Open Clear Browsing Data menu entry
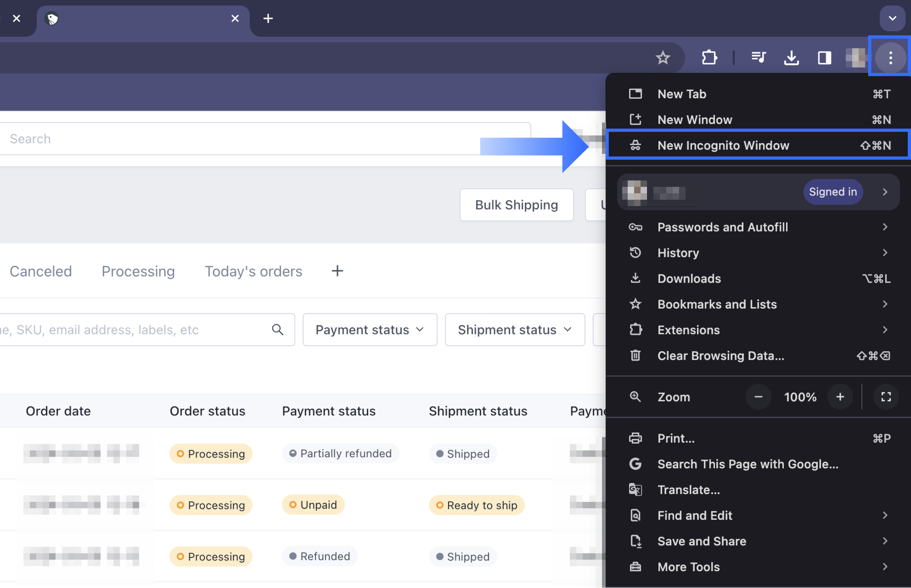The image size is (911, 588). pos(721,355)
